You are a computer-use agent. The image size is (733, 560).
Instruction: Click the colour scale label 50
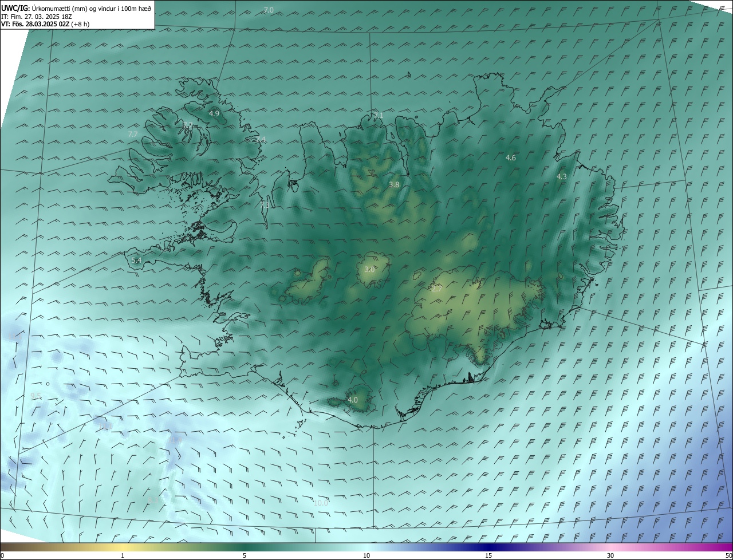[x=728, y=555]
